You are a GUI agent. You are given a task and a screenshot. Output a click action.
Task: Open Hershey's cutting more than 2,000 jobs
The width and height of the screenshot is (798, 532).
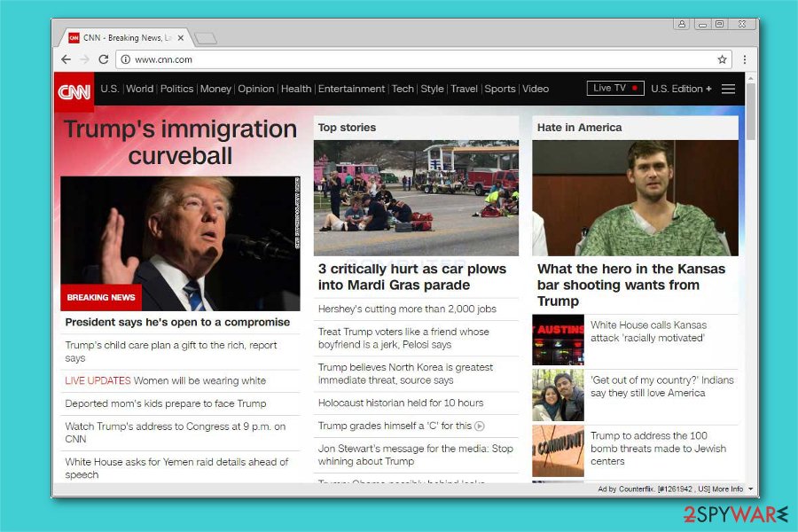pyautogui.click(x=407, y=309)
